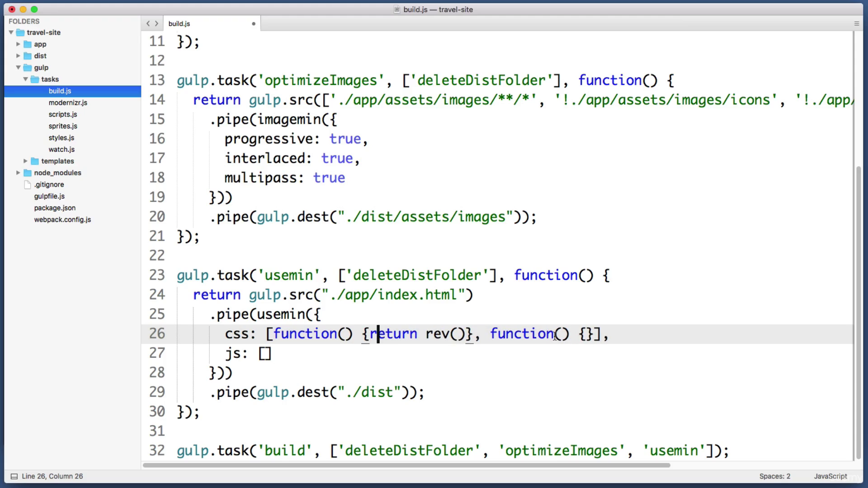Viewport: 868px width, 488px height.
Task: Click the window title build.js — travel-site
Action: click(438, 9)
